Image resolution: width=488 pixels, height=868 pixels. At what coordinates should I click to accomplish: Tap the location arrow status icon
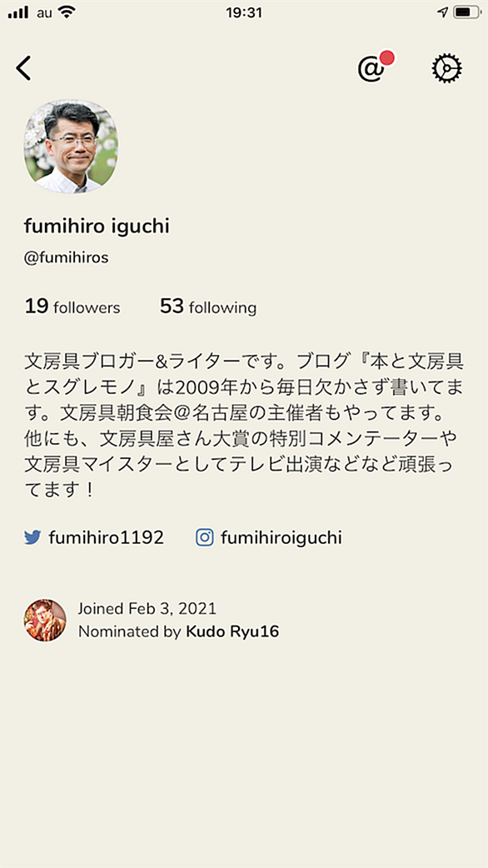tap(443, 12)
